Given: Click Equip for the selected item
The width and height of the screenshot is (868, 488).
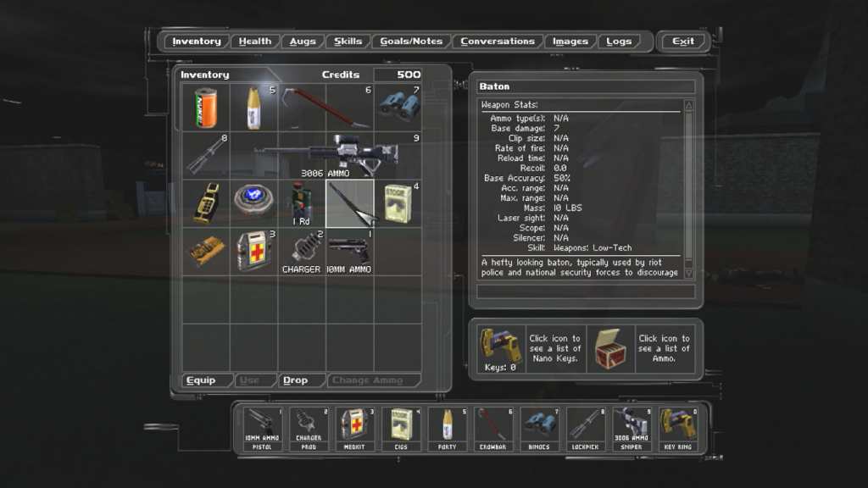Looking at the screenshot, I should (206, 380).
